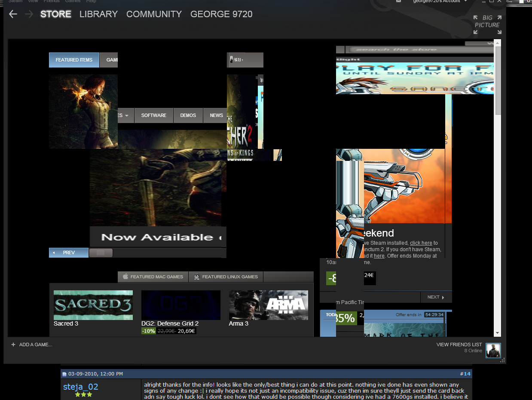Click PREV on the featured carousel
The image size is (532, 400).
pos(69,252)
